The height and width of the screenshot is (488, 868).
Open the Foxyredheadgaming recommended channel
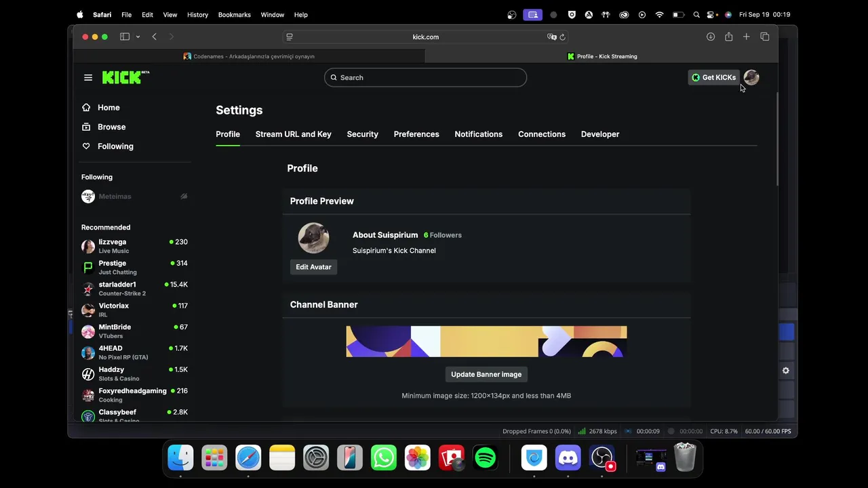pos(134,394)
